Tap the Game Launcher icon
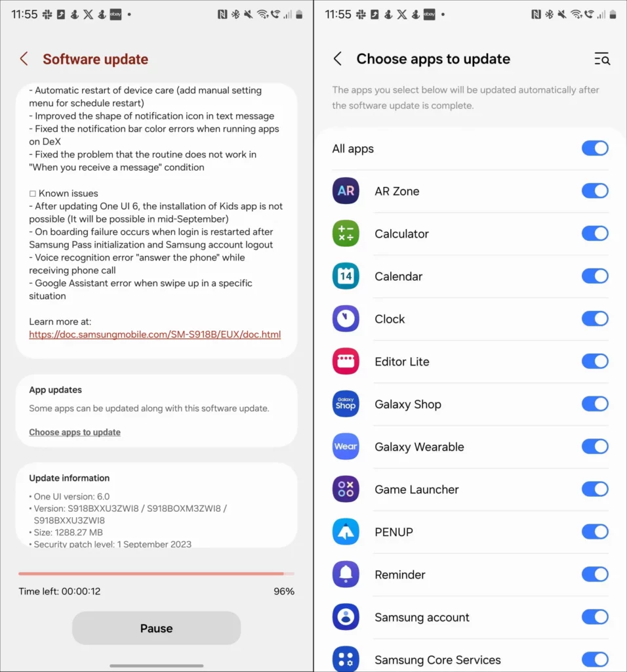 (x=346, y=489)
